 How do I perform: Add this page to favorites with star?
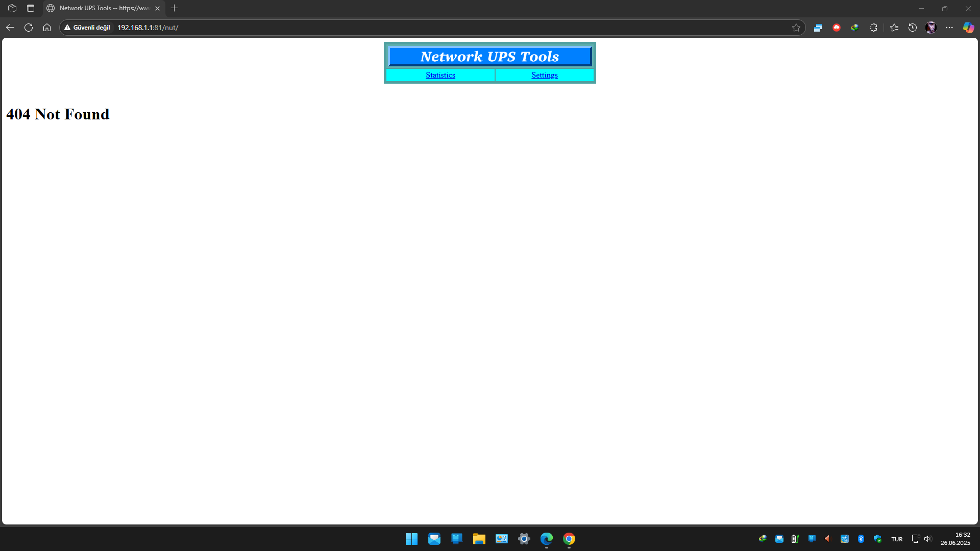(x=796, y=28)
